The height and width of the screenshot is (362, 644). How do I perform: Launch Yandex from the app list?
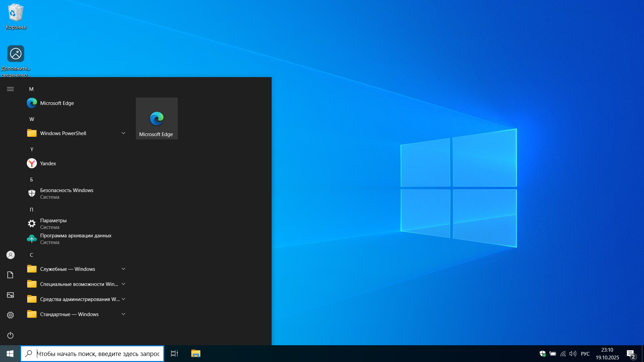point(48,164)
